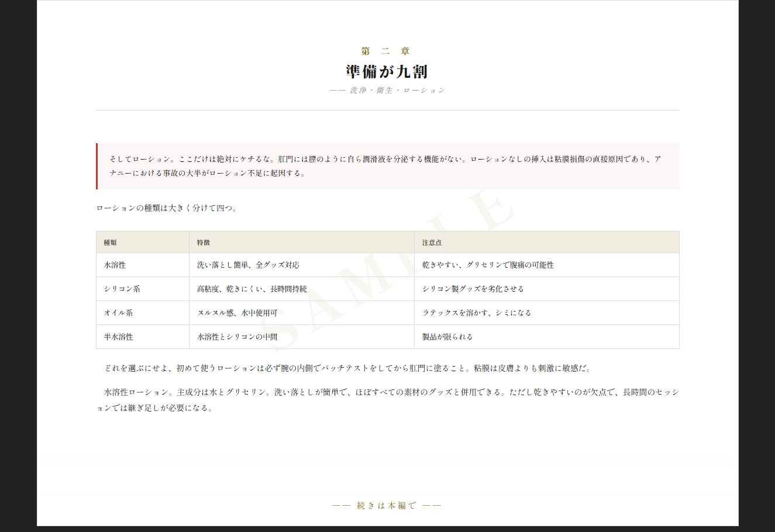Select the 半水溶性 table cell

pyautogui.click(x=119, y=337)
